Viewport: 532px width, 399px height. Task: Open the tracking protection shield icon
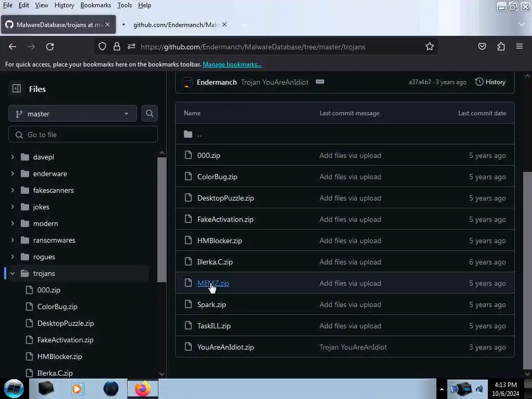(102, 46)
